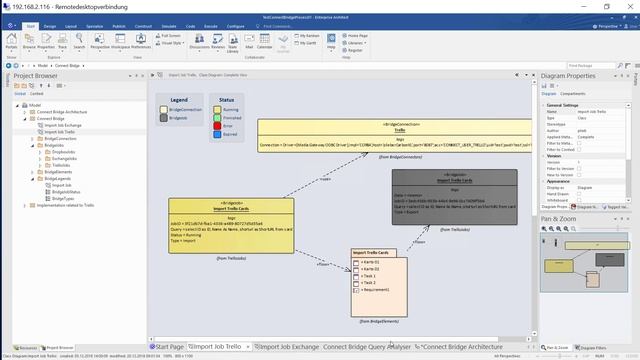Viewport: 640px width, 360px height.
Task: Click the red Error legend swatch
Action: [217, 126]
